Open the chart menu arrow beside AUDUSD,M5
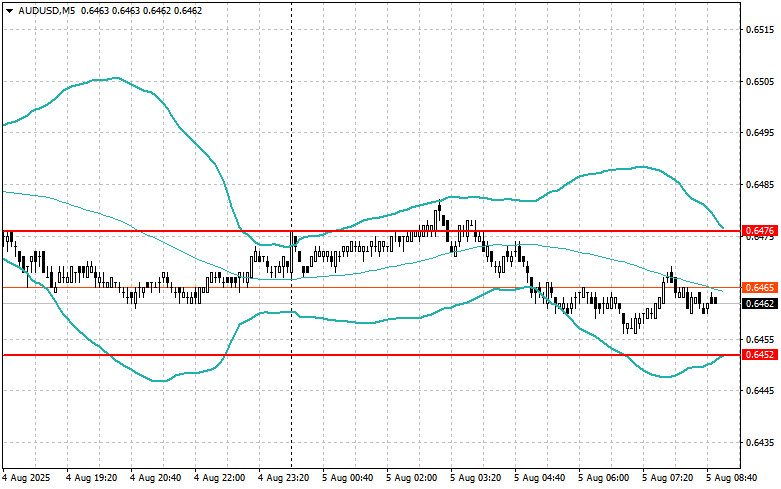This screenshot has width=781, height=489. pos(9,10)
